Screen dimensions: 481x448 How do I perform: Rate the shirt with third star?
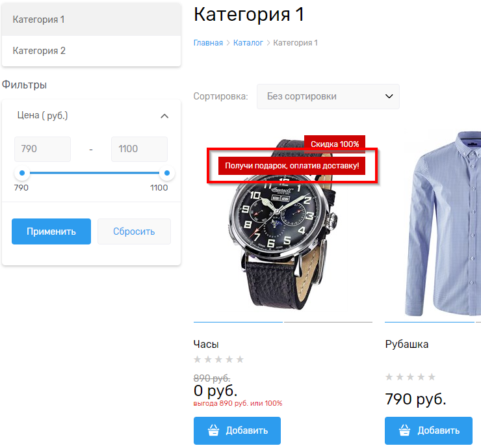(410, 376)
